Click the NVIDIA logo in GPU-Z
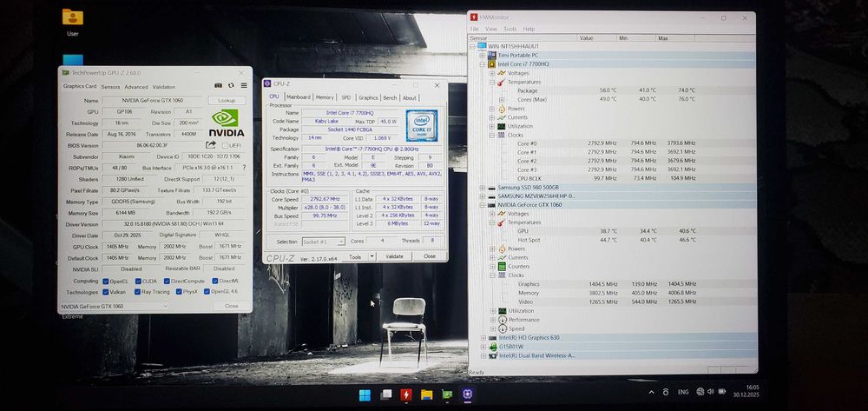Screen dimensions: 868x411 [226, 123]
